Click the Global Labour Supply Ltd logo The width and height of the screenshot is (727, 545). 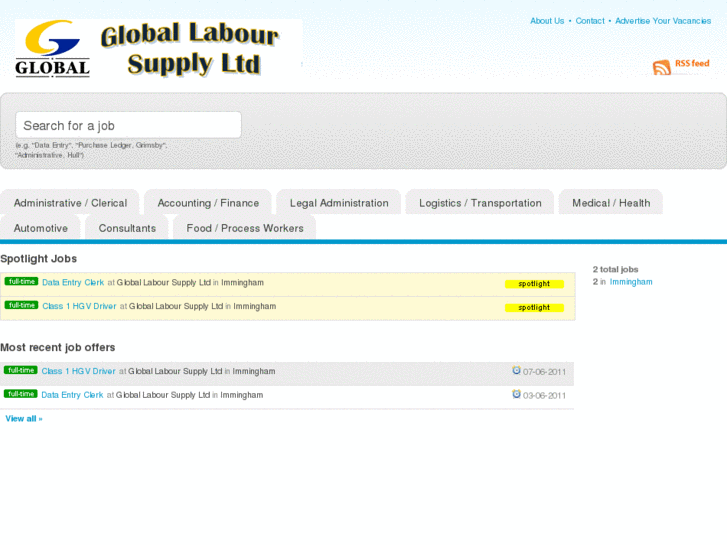(x=158, y=48)
